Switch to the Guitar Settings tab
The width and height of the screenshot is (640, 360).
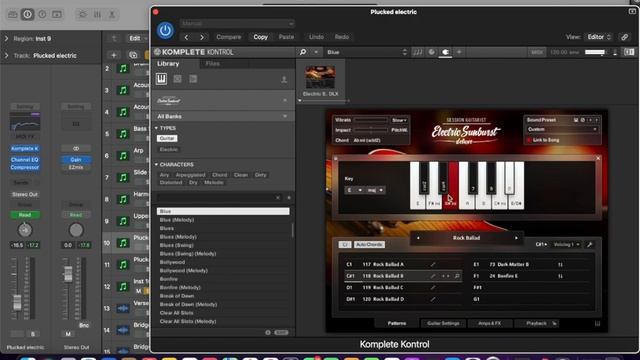click(443, 323)
